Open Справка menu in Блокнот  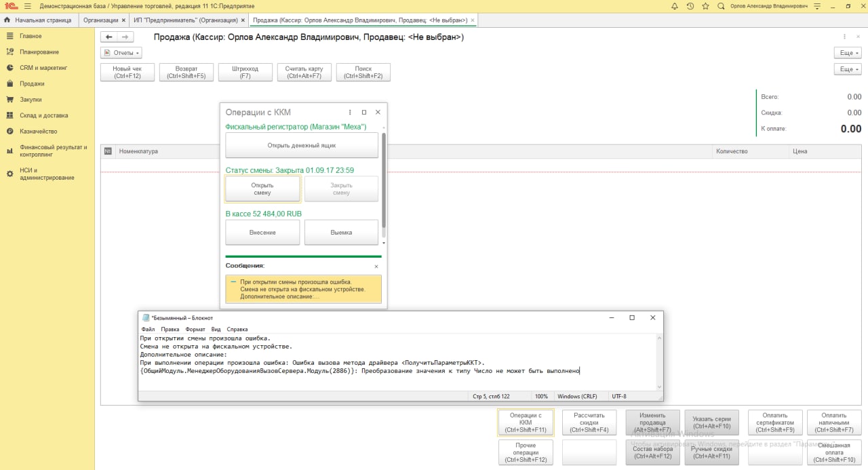click(x=237, y=329)
